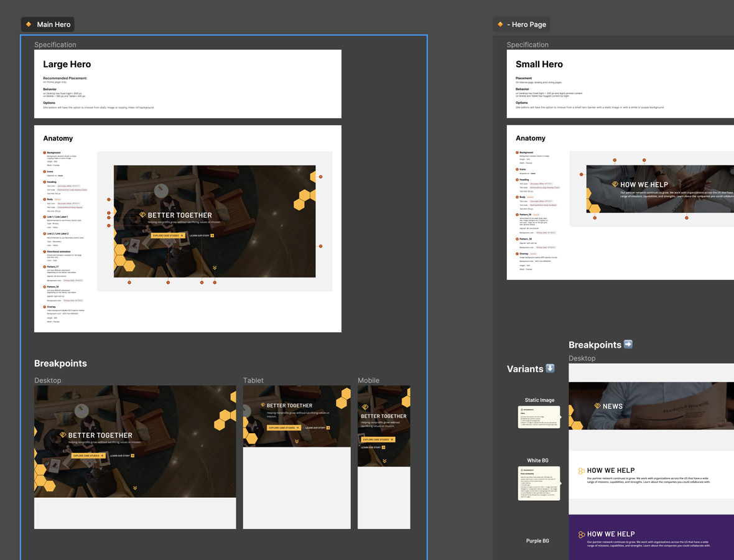734x560 pixels.
Task: Click the right arrow icon next to Breakpoints
Action: [628, 344]
